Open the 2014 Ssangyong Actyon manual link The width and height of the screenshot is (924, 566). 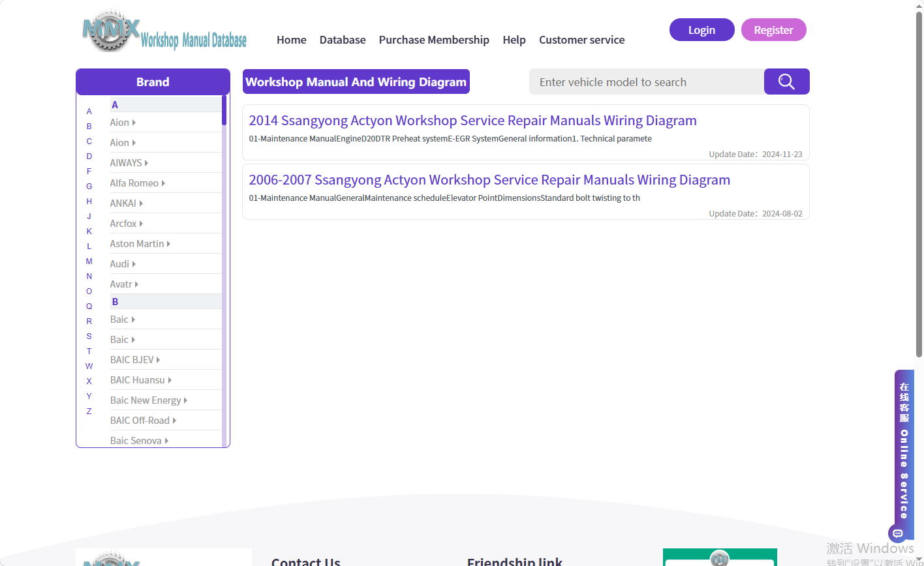click(473, 121)
